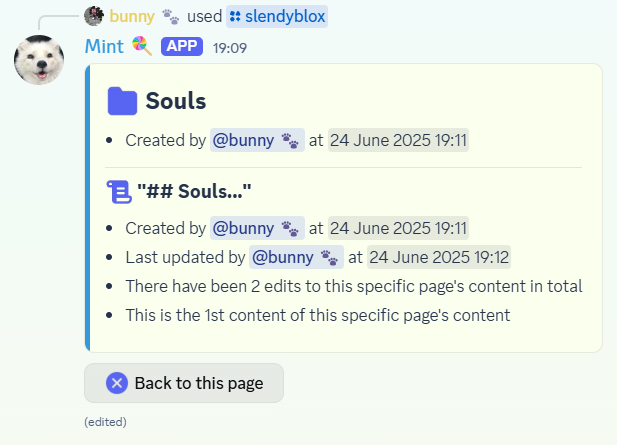This screenshot has width=617, height=445.
Task: Click the paw print emoji after bunny in header
Action: click(x=170, y=17)
